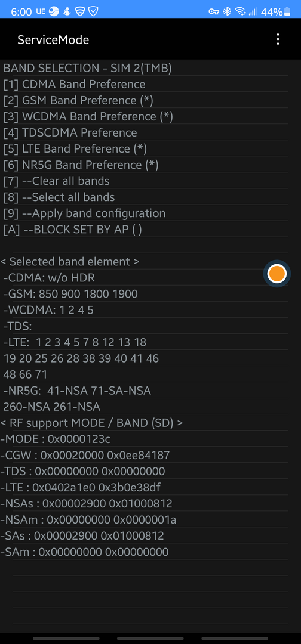
Task: Tap the battery indicator icon
Action: click(x=287, y=11)
